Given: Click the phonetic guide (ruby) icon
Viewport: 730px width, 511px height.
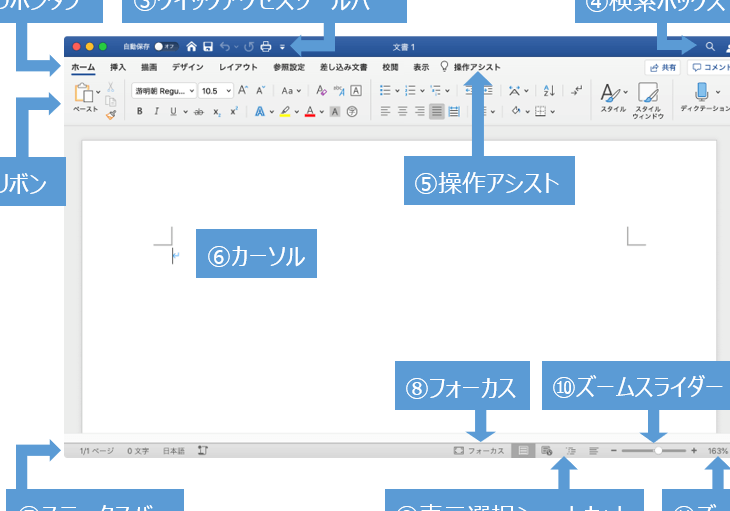Looking at the screenshot, I should (x=339, y=90).
